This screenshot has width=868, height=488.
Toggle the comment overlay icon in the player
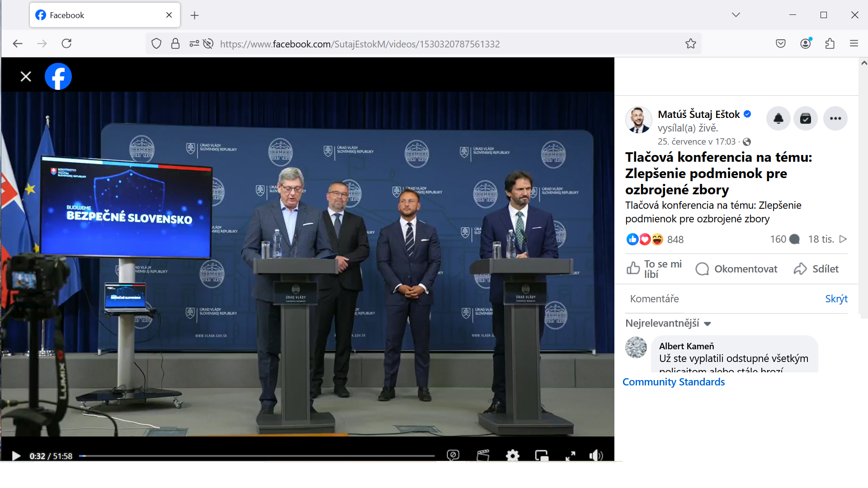[x=453, y=455]
